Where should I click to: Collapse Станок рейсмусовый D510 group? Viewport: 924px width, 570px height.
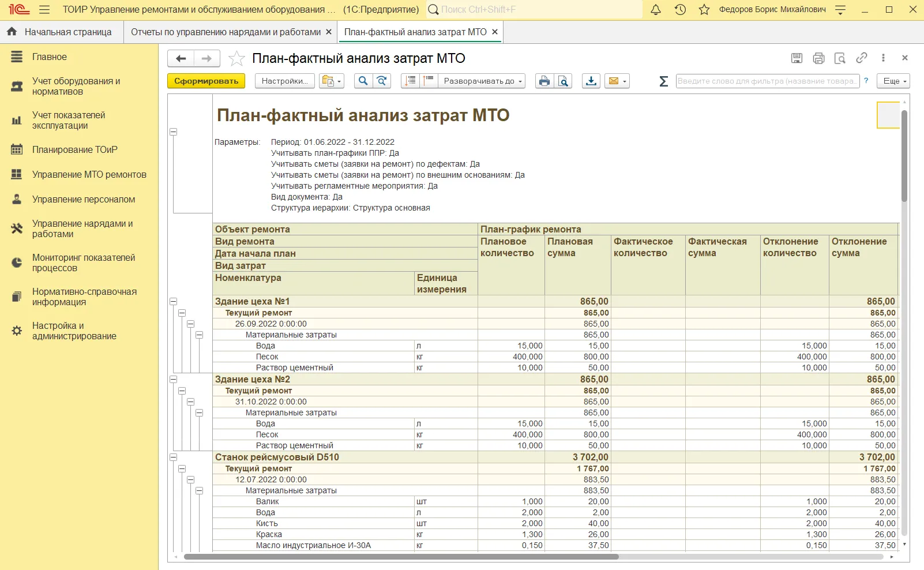pos(173,457)
